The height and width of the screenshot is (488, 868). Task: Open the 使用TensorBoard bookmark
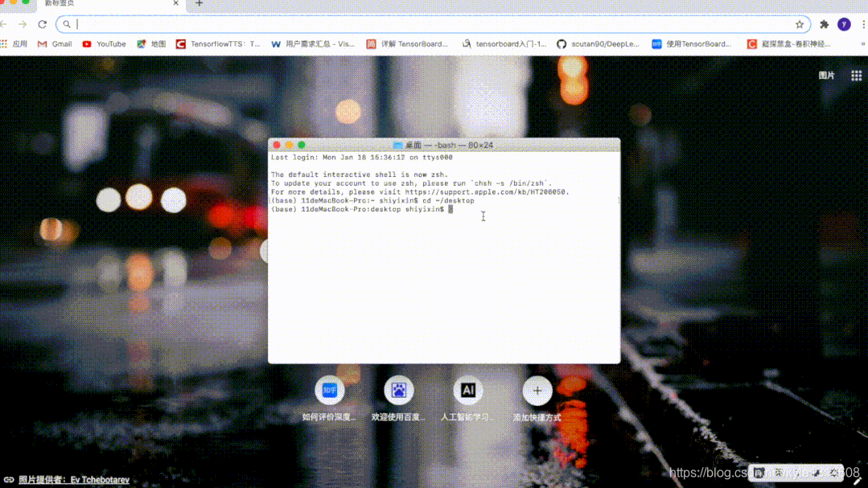pyautogui.click(x=691, y=44)
